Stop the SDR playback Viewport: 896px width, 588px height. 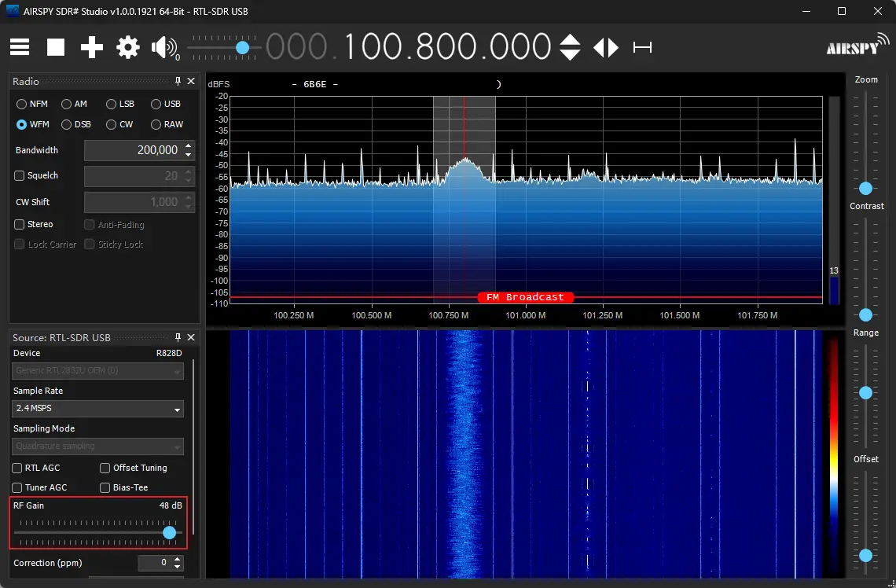[55, 47]
